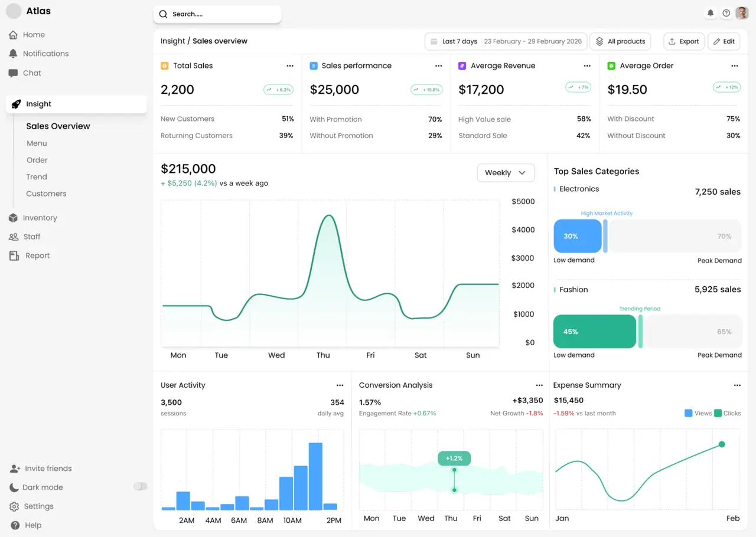
Task: Open User Activity panel three-dot menu
Action: point(340,385)
